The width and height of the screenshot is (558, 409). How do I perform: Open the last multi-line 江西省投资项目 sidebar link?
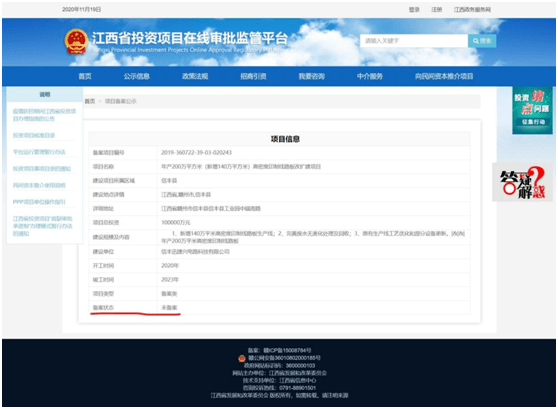point(43,226)
